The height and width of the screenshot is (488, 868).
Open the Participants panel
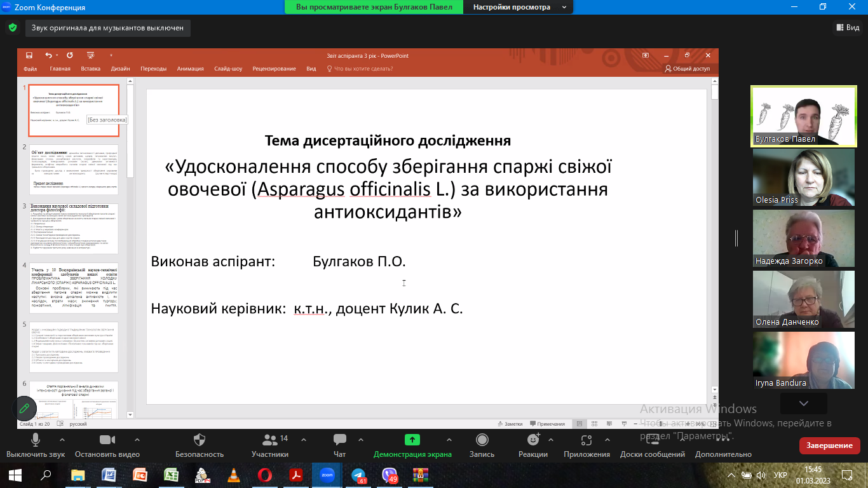tap(270, 440)
